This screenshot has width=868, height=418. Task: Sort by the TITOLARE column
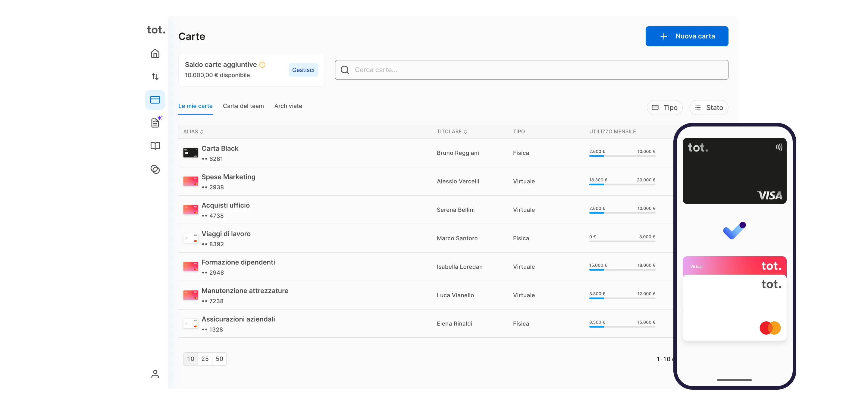coord(452,132)
